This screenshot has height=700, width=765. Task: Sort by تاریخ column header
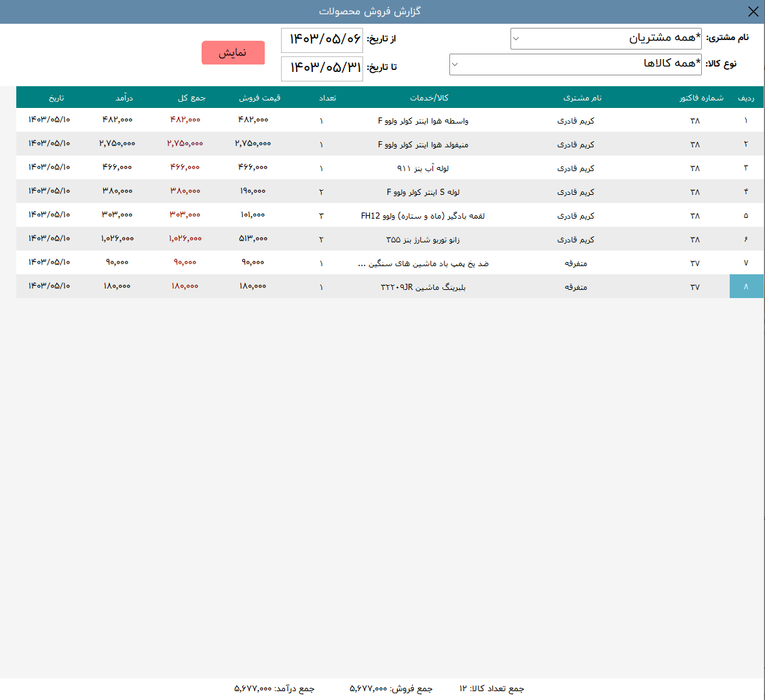[56, 98]
